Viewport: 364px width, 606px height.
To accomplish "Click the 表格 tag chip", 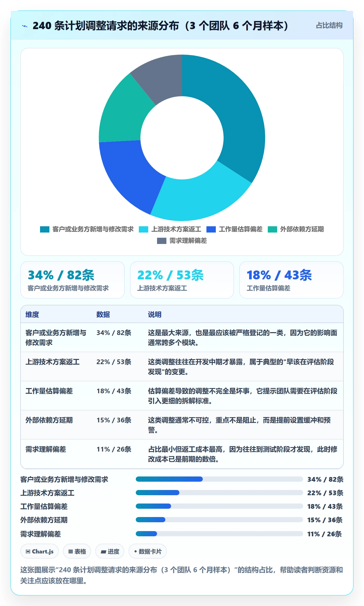I will click(x=77, y=551).
